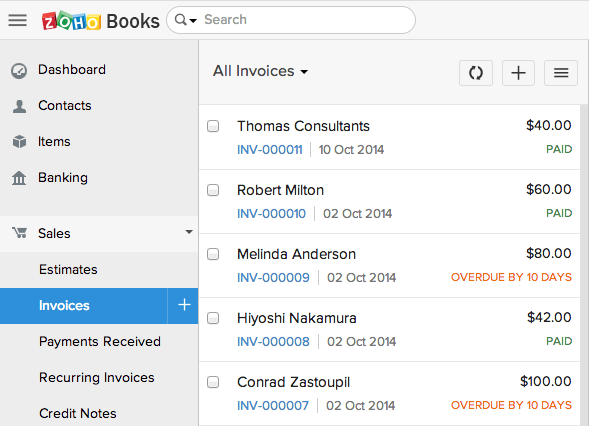Click the Items box icon

point(19,142)
